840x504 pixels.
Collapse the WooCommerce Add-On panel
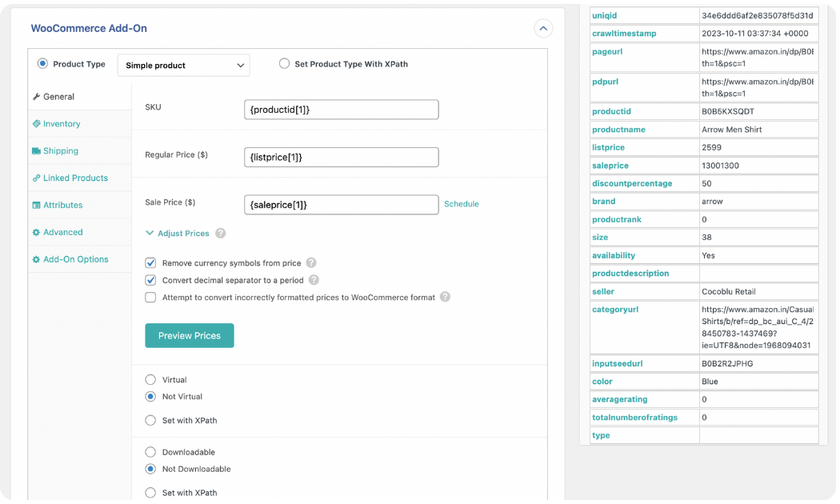click(x=543, y=28)
